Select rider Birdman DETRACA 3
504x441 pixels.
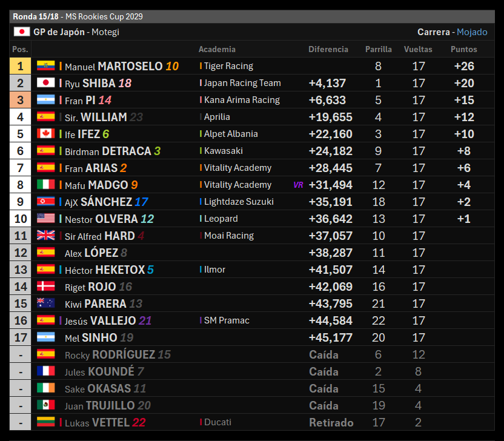(x=113, y=151)
